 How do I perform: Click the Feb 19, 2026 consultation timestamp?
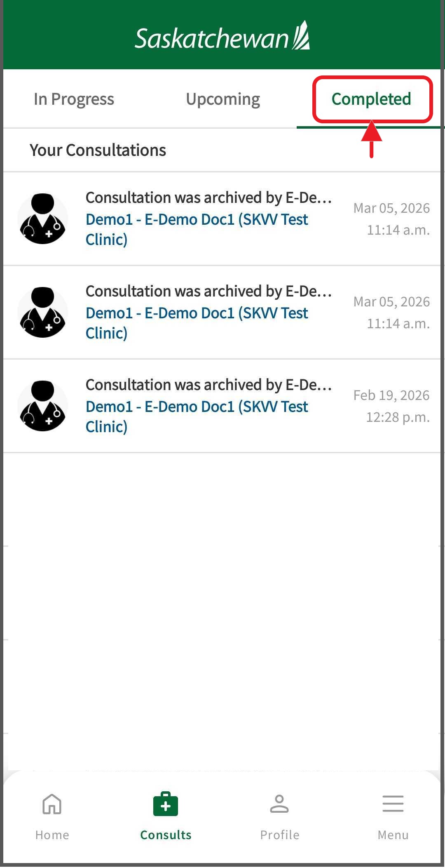pyautogui.click(x=391, y=406)
